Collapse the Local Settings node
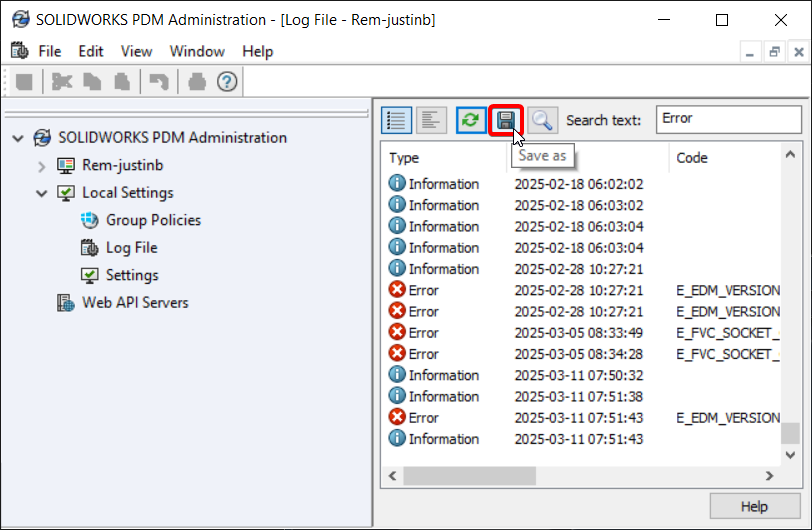This screenshot has width=812, height=530. pos(42,194)
